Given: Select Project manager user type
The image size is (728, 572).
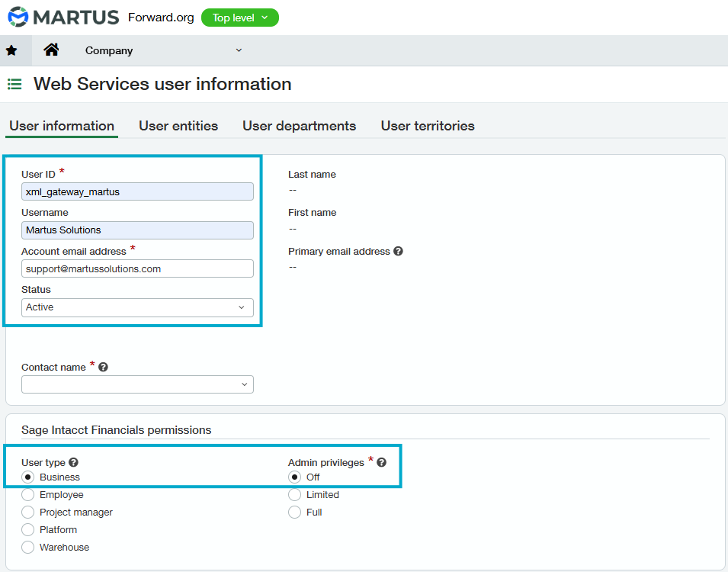Looking at the screenshot, I should (28, 512).
